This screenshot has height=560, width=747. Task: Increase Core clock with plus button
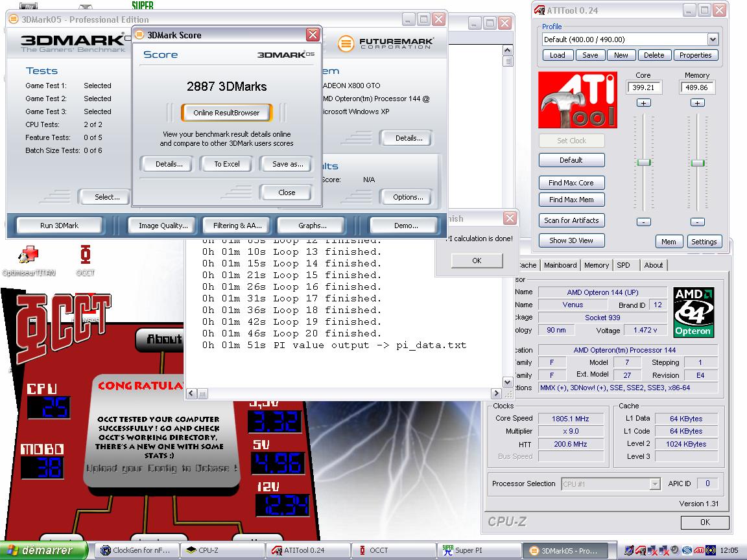click(x=643, y=103)
